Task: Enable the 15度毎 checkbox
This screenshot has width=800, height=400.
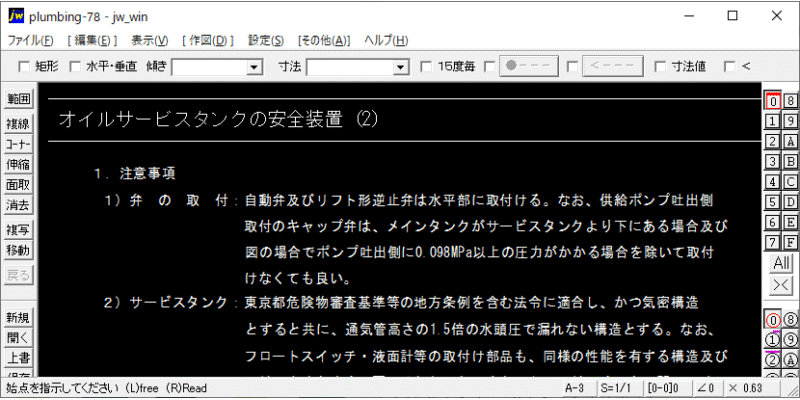Action: [427, 66]
